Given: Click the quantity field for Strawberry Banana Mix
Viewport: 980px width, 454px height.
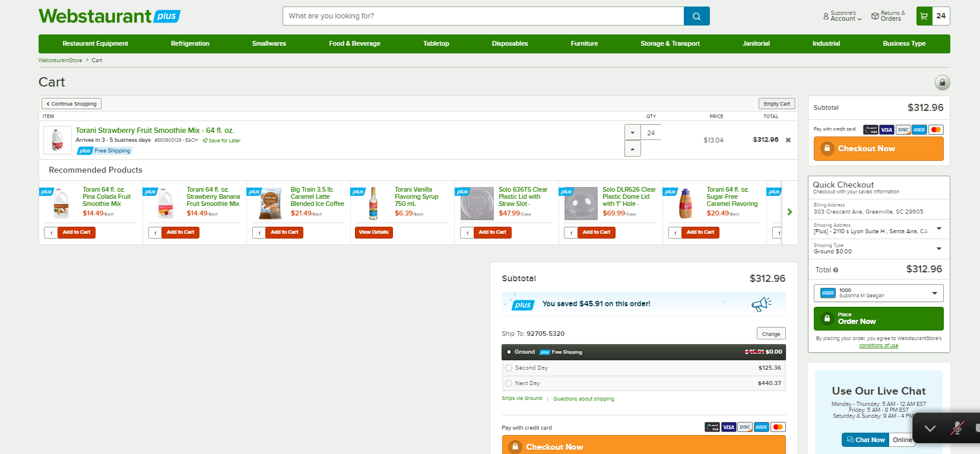Looking at the screenshot, I should [x=156, y=233].
